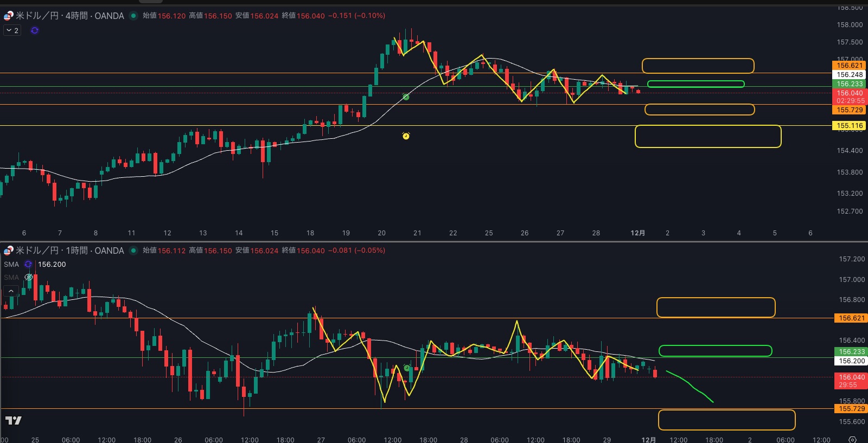Click the USD/JPY flag icon on the 1-hour chart
The image size is (868, 443).
coord(8,251)
